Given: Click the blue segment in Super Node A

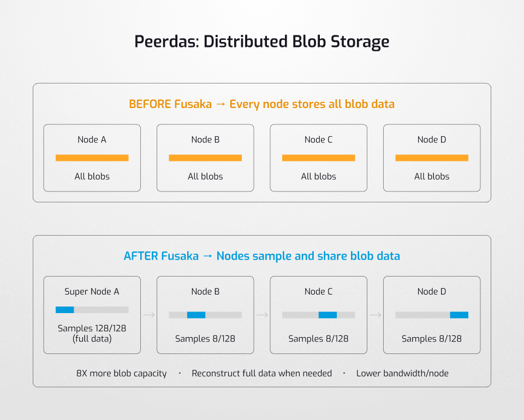Looking at the screenshot, I should (x=64, y=310).
